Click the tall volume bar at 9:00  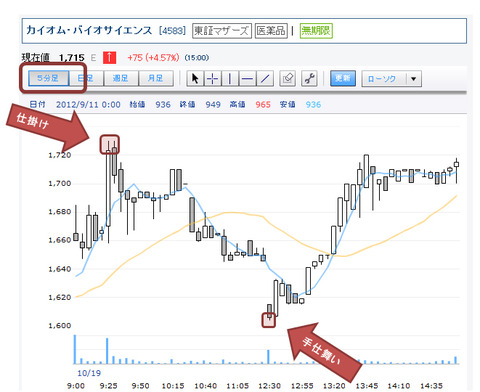[x=75, y=349]
